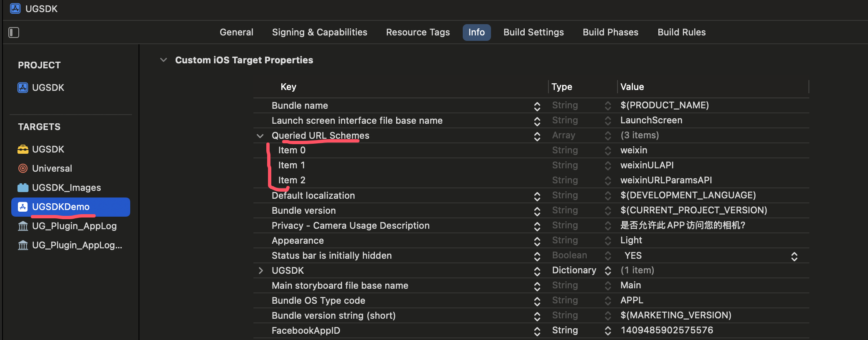Edit the FacebookAppID number value

coord(667,330)
